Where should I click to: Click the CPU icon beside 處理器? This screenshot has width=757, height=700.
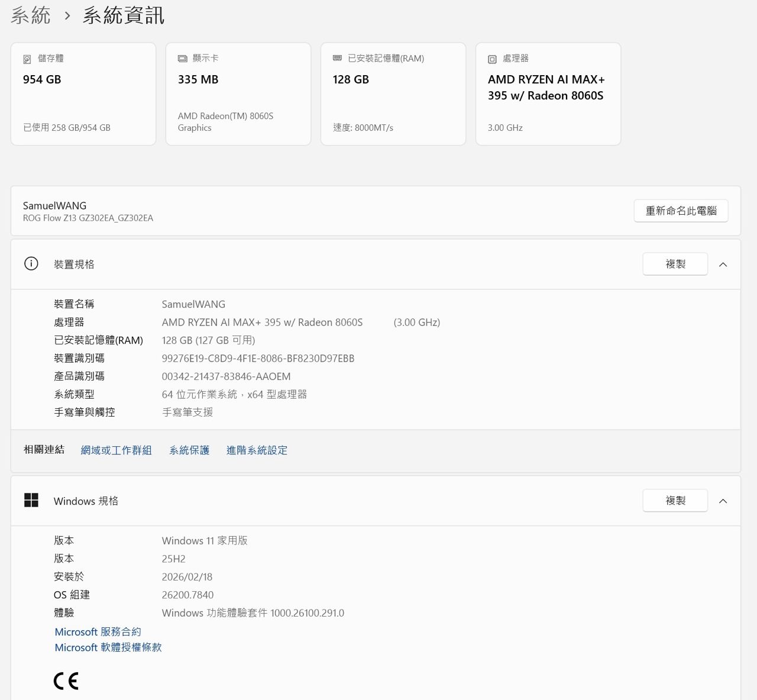point(492,59)
